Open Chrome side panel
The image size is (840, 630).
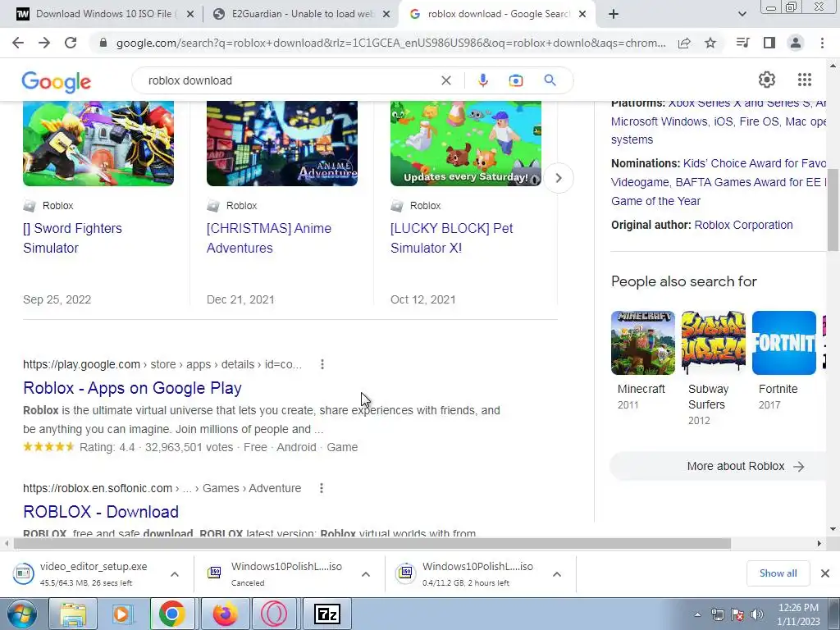[769, 43]
